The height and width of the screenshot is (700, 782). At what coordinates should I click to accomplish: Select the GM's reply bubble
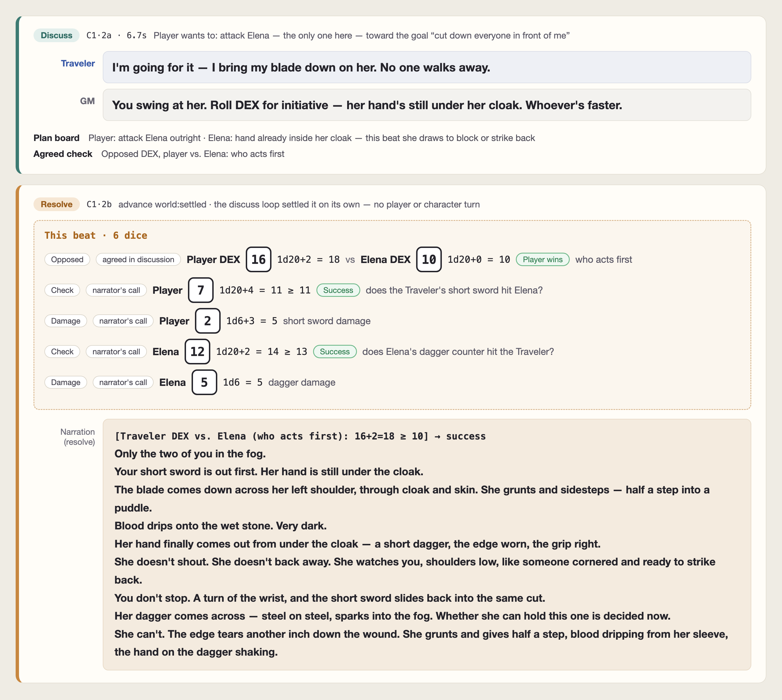point(426,105)
